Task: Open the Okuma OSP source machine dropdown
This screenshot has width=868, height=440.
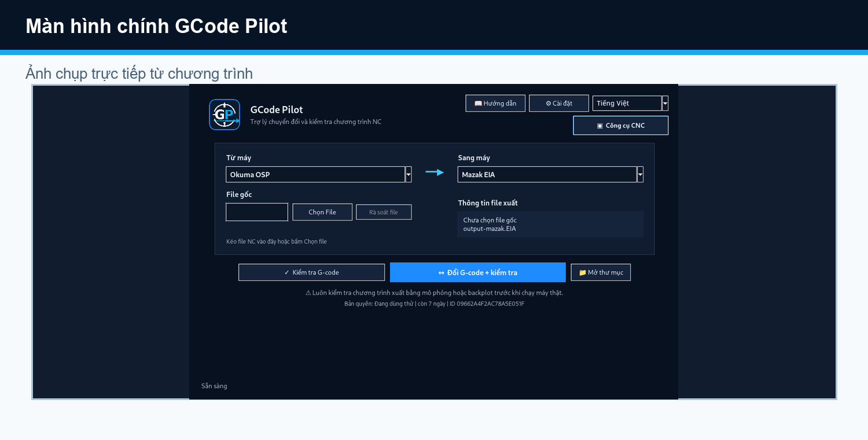Action: point(315,174)
